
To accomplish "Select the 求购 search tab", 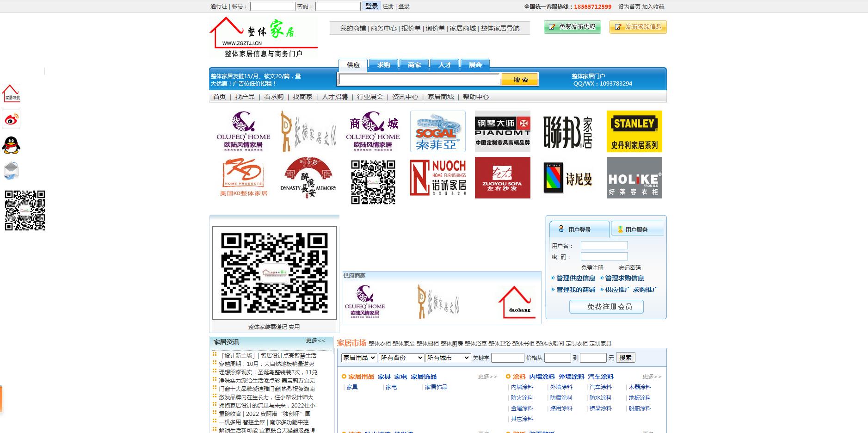I will coord(384,65).
